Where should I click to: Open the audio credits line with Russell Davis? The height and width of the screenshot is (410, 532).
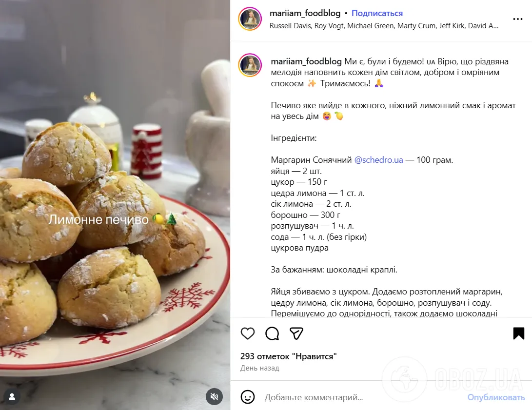click(384, 26)
